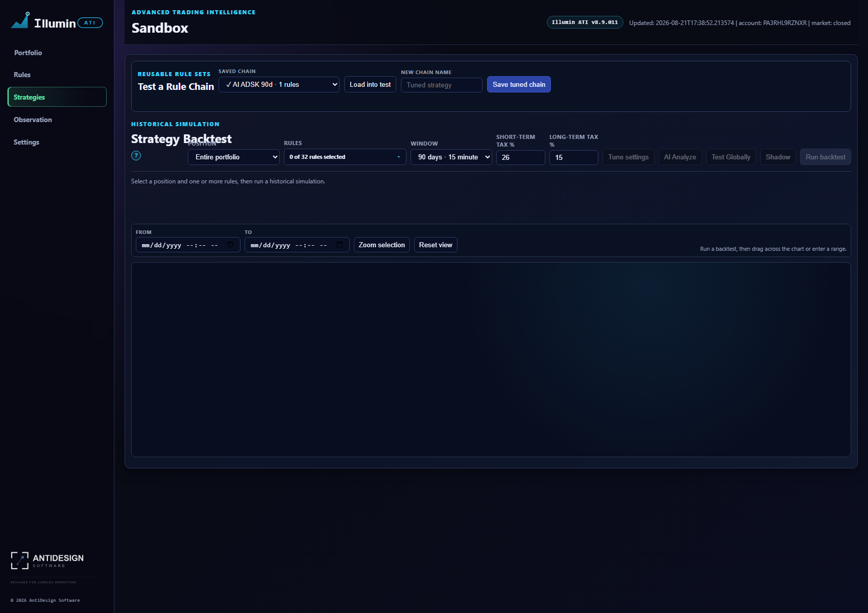
Task: Expand the Position dropdown Entire portfolio
Action: tap(234, 157)
